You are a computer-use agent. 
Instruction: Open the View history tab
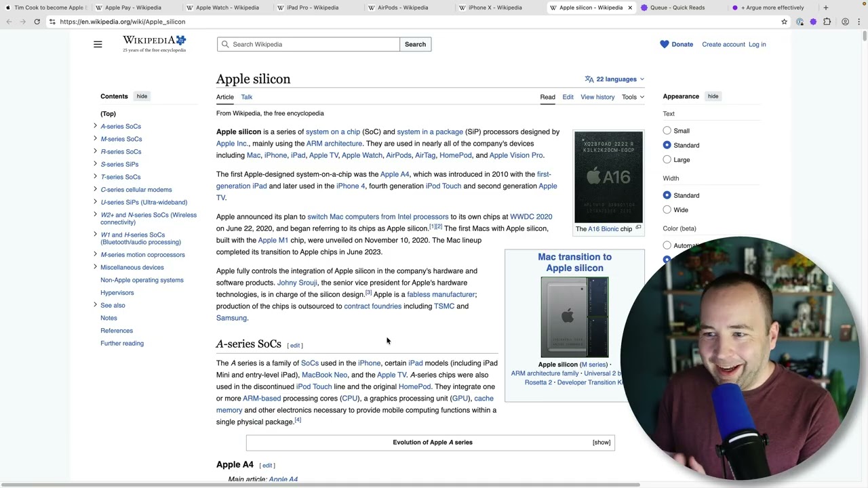(x=597, y=97)
